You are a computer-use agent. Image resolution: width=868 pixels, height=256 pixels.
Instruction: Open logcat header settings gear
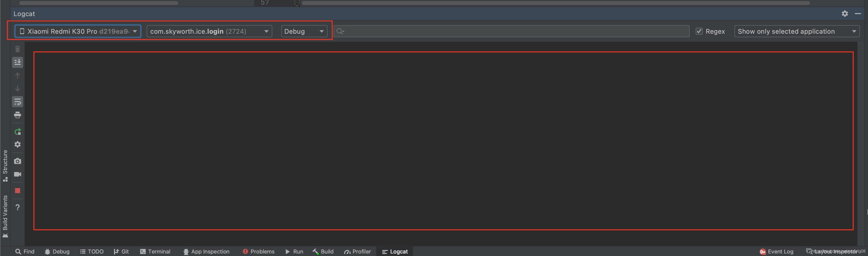(845, 14)
